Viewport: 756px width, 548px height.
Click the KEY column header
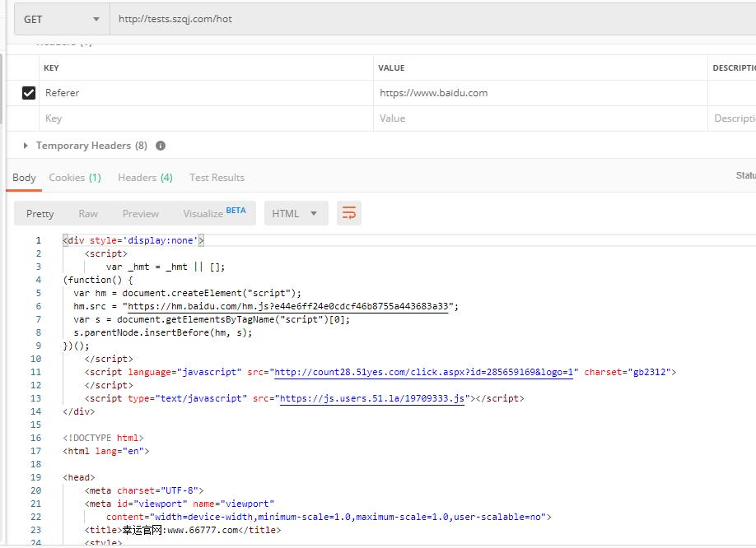click(51, 68)
